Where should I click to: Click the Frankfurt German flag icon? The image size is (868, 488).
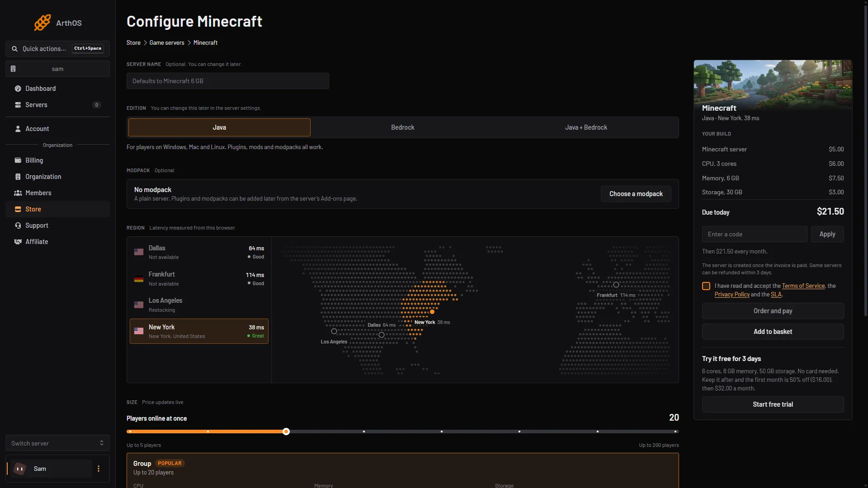[x=139, y=279]
